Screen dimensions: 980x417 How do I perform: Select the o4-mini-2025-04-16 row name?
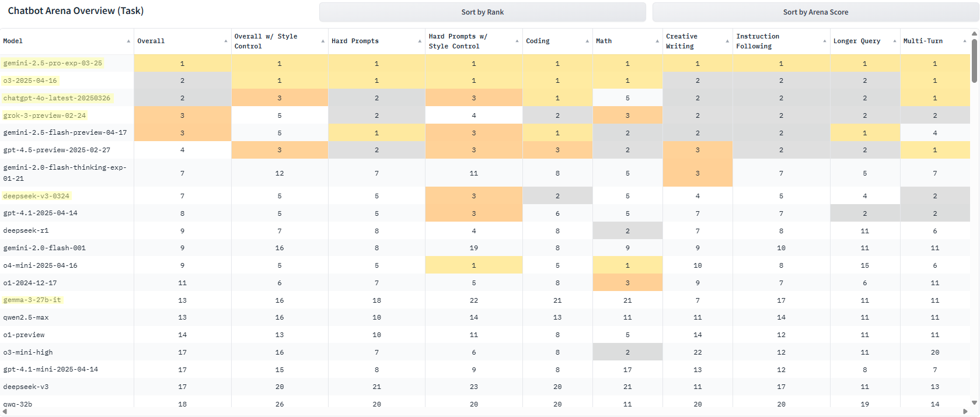tap(40, 265)
